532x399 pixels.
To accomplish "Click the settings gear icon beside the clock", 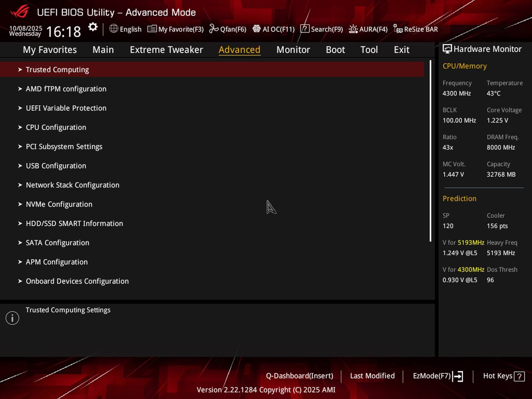I will (93, 27).
